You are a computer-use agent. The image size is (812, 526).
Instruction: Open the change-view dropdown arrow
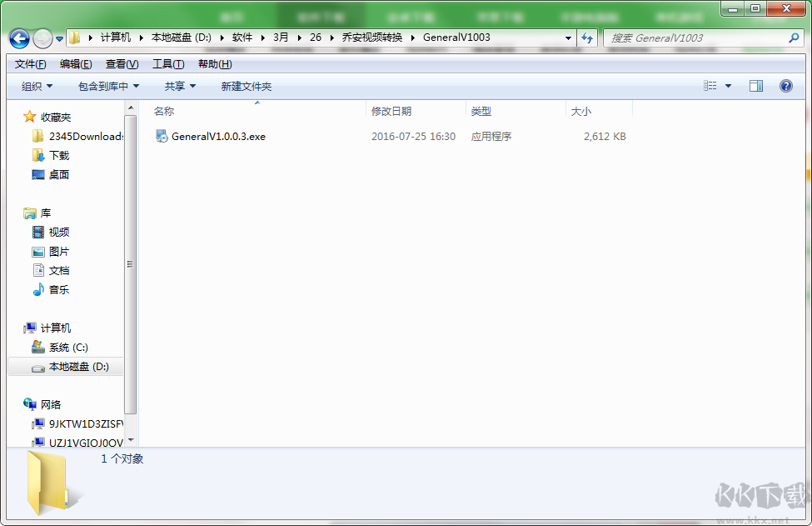point(728,86)
